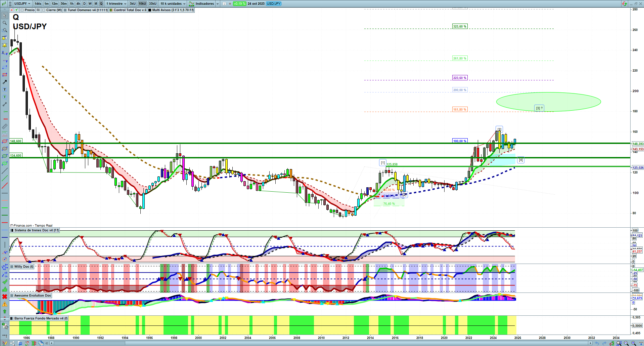Select the W weekly timeframe

click(90, 4)
